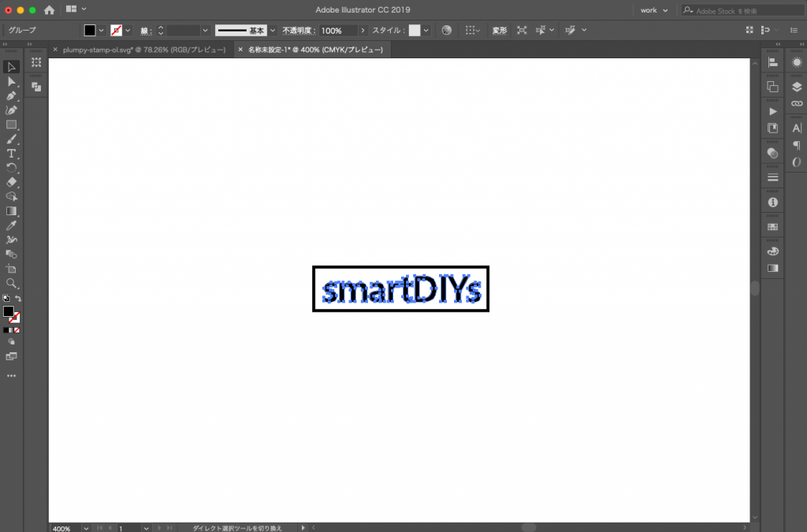
Task: Close the plumpy-stamp-ol.svg tab
Action: pyautogui.click(x=55, y=50)
